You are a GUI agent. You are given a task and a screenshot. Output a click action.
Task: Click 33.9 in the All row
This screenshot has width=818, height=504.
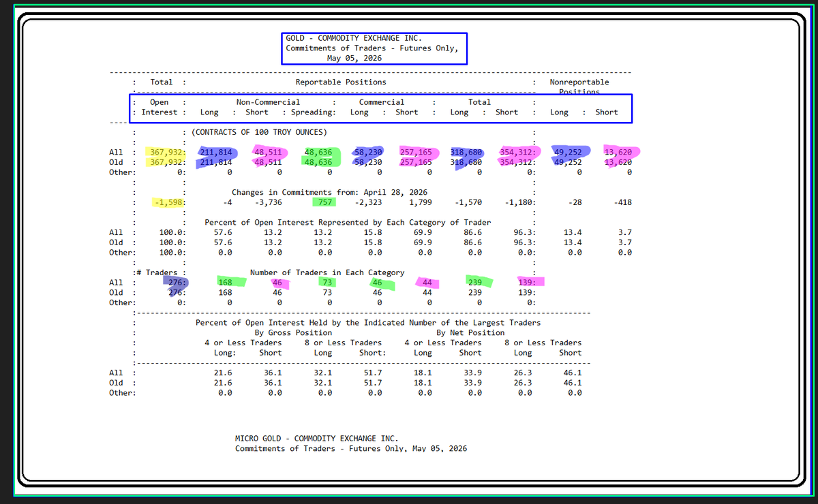[x=473, y=373]
